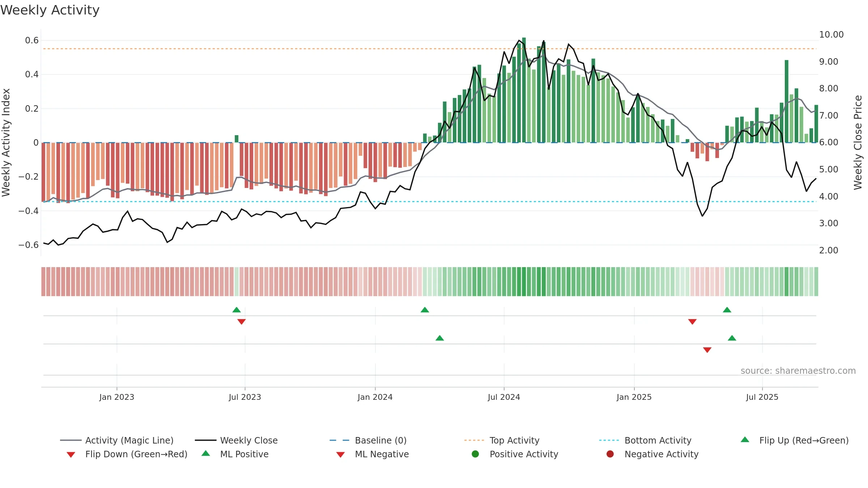Click the Weekly Activity chart title
Image resolution: width=868 pixels, height=488 pixels.
coord(50,10)
